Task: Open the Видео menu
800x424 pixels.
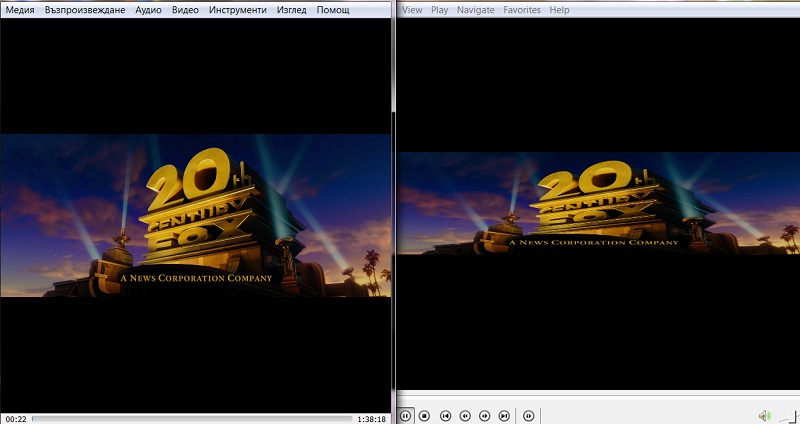Action: pos(185,9)
